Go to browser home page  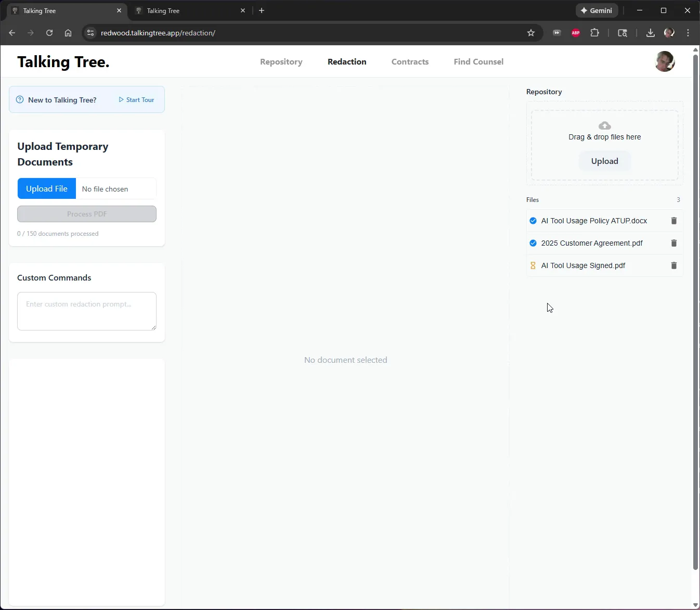[68, 33]
